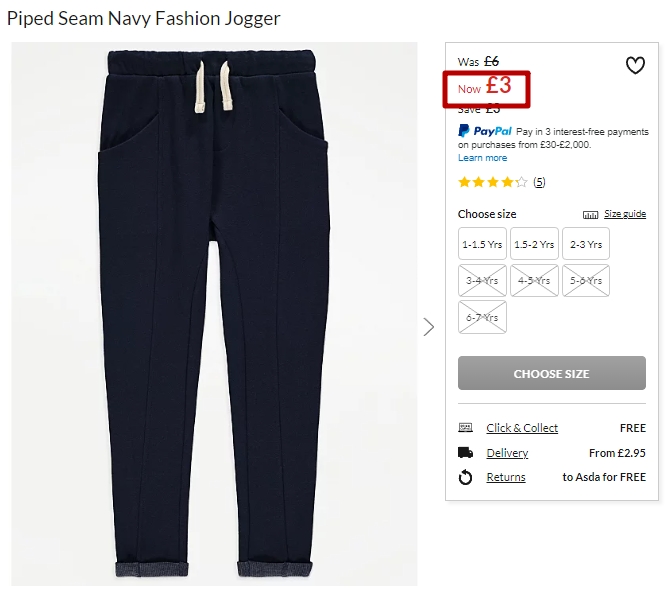This screenshot has height=590, width=668.
Task: Click the CHOOSE SIZE button
Action: coord(552,373)
